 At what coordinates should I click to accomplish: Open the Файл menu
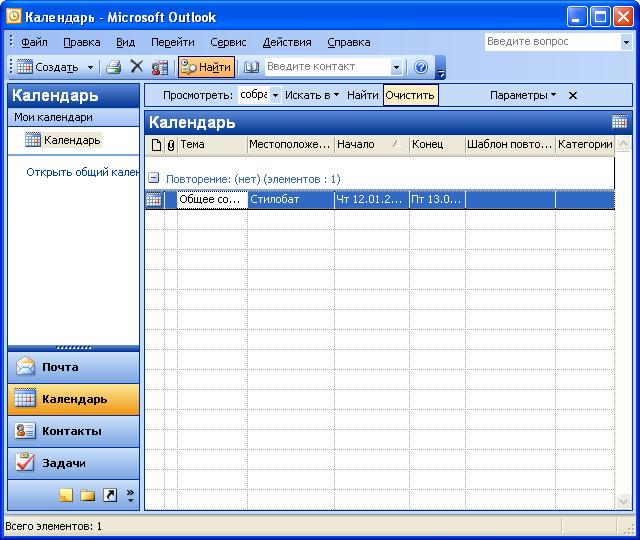pyautogui.click(x=34, y=42)
